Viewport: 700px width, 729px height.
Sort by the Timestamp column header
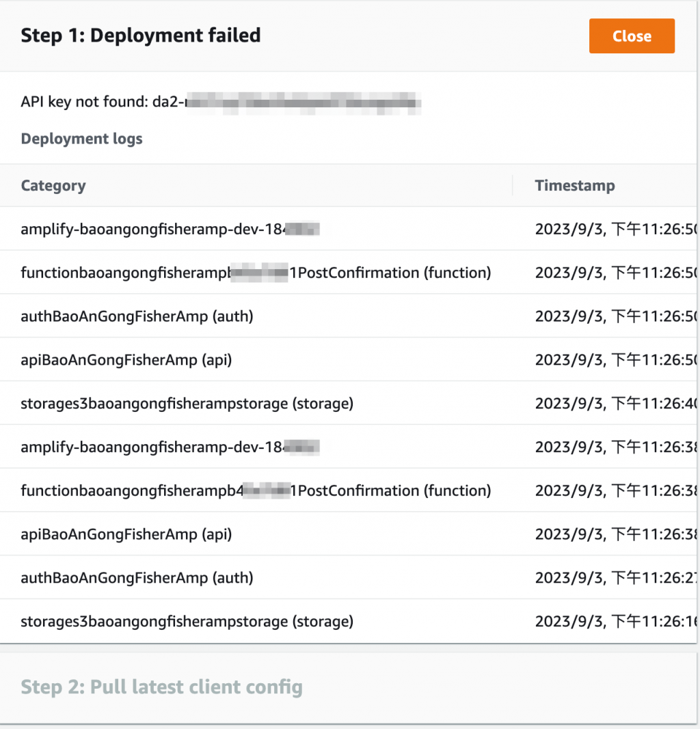click(574, 185)
